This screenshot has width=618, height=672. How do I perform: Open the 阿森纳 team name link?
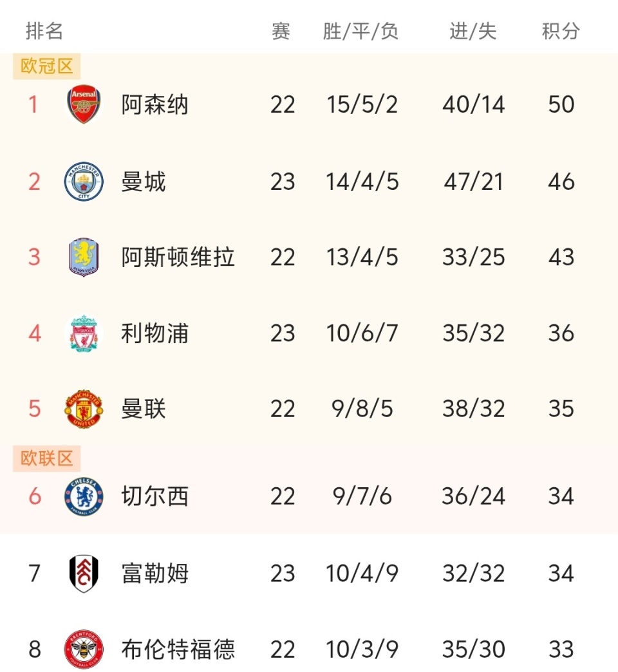(154, 104)
